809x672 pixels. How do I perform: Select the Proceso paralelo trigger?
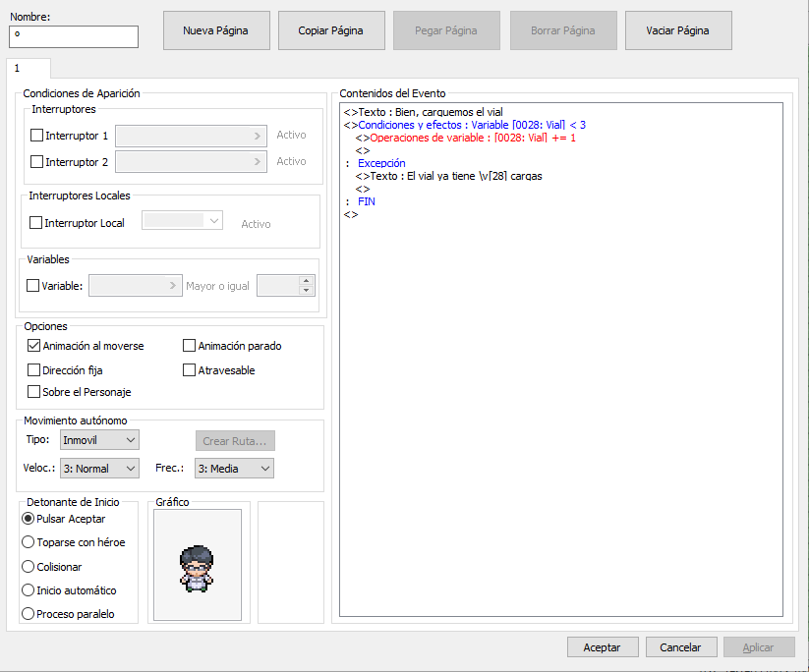click(27, 613)
